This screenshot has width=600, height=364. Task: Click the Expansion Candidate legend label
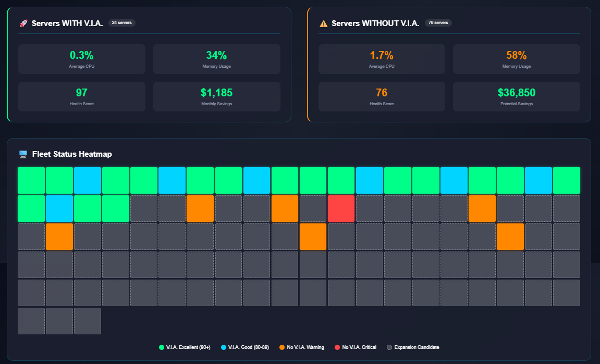418,347
